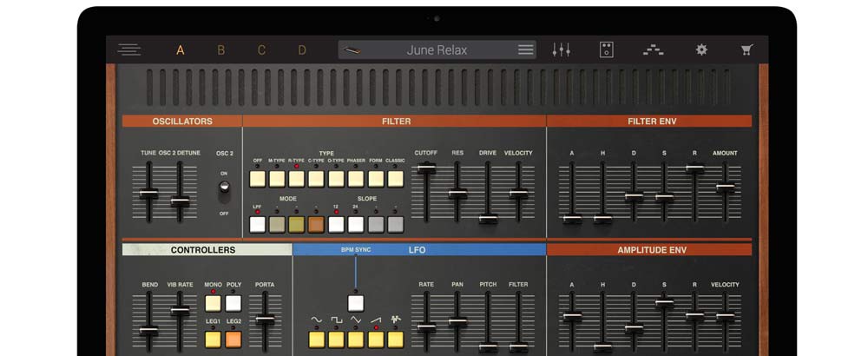868x356 pixels.
Task: Adjust the LFO PAN slider
Action: (457, 321)
